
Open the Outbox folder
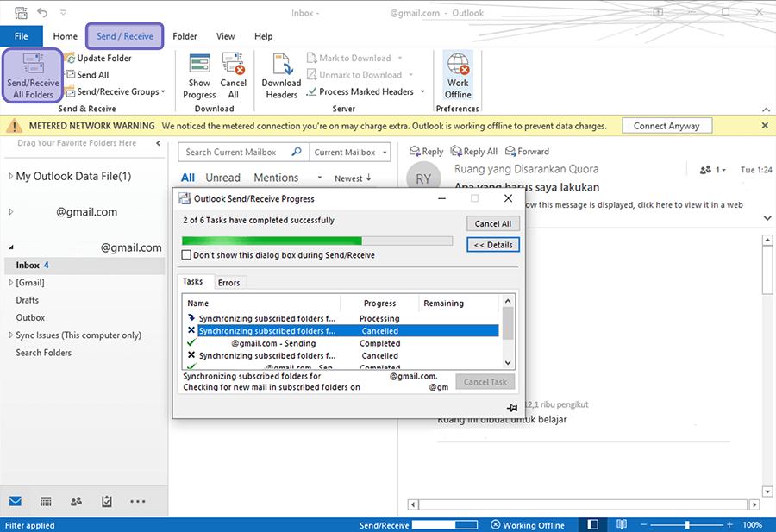point(30,317)
